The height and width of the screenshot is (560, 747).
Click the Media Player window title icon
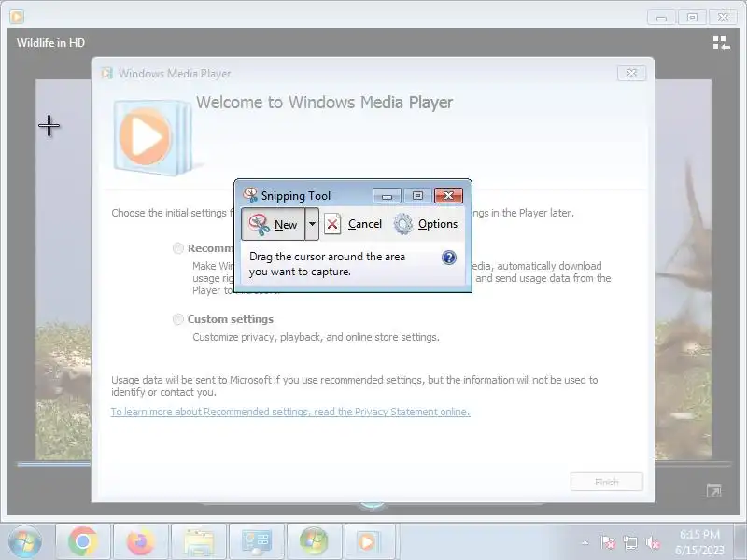[17, 17]
